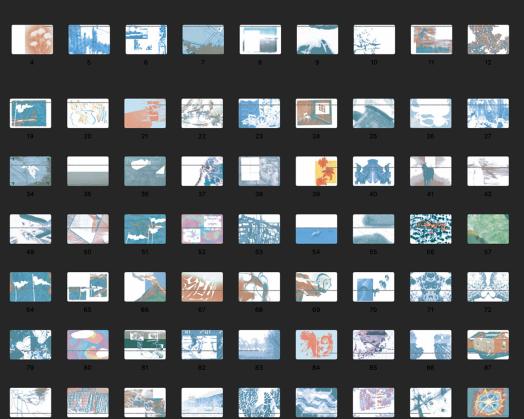
Task: Select thumbnail 83 blue misty trees landscape
Action: 259,345
